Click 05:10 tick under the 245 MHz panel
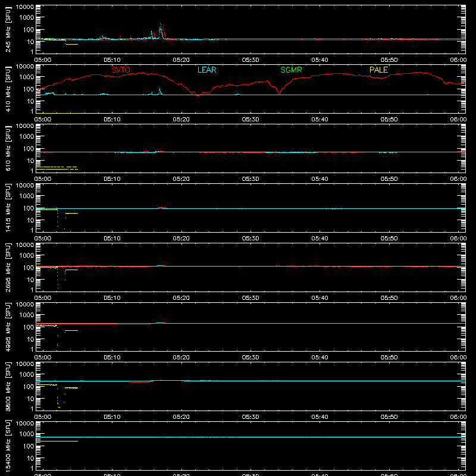 [x=112, y=60]
